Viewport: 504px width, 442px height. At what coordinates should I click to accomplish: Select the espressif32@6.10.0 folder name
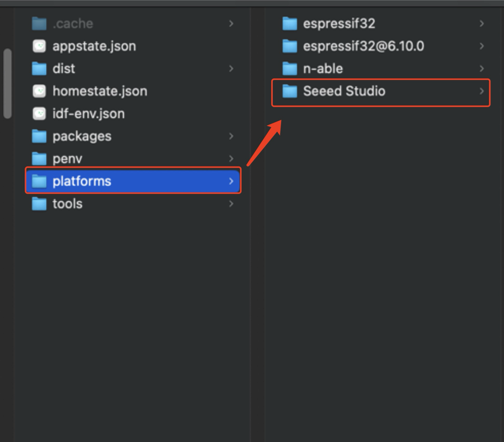click(364, 46)
